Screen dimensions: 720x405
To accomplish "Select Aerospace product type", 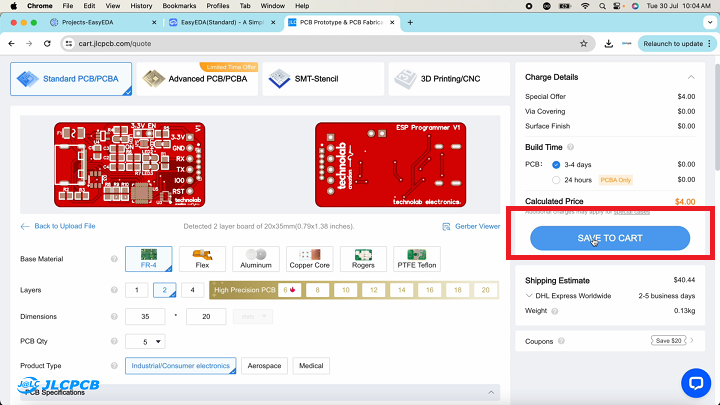I will (x=264, y=366).
